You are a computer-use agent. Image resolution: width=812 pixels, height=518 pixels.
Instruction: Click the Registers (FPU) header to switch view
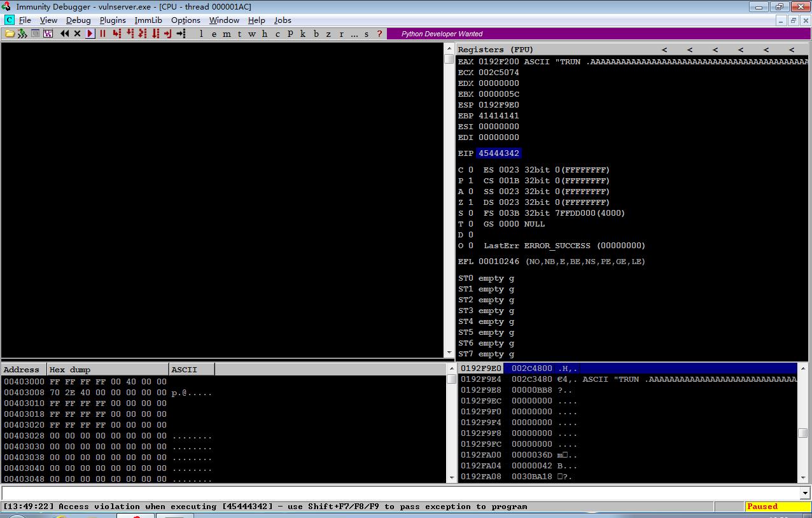click(x=496, y=50)
